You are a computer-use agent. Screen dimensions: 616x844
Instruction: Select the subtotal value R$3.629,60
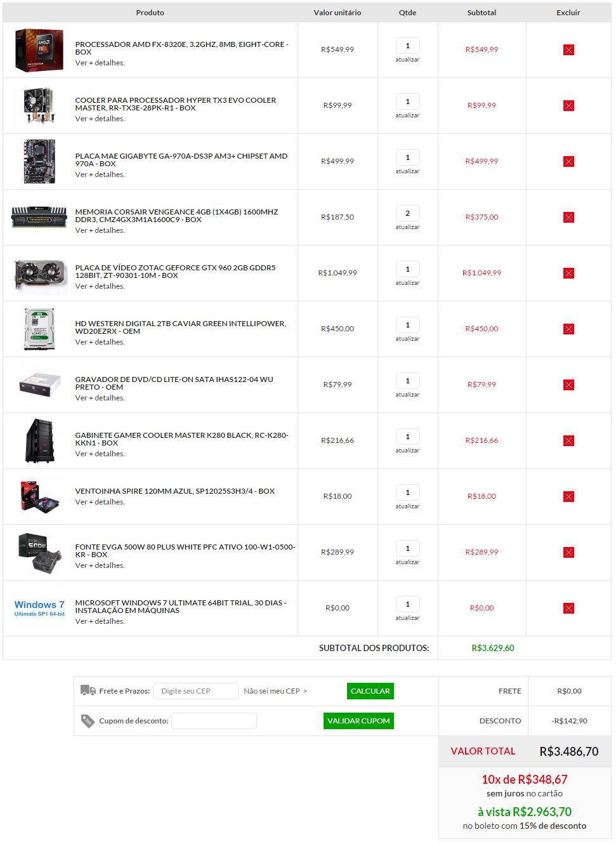(493, 648)
